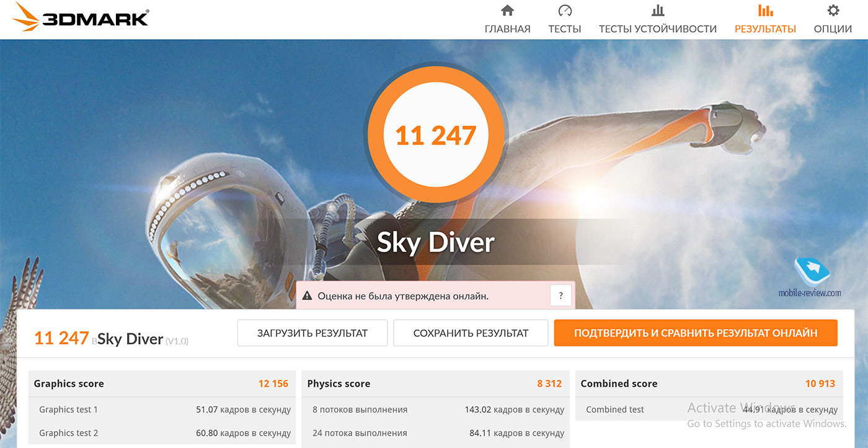Click the '24 потока выполнения' row
This screenshot has width=868, height=448.
[435, 433]
